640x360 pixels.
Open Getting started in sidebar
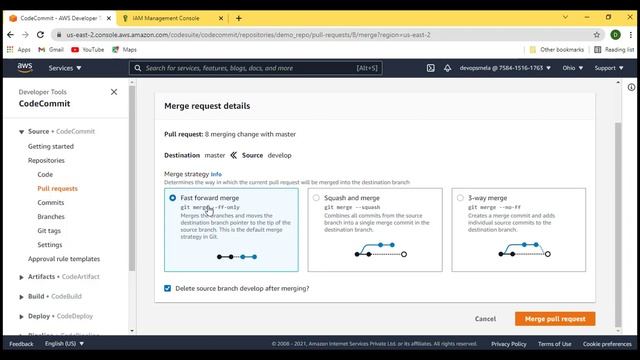[x=51, y=146]
